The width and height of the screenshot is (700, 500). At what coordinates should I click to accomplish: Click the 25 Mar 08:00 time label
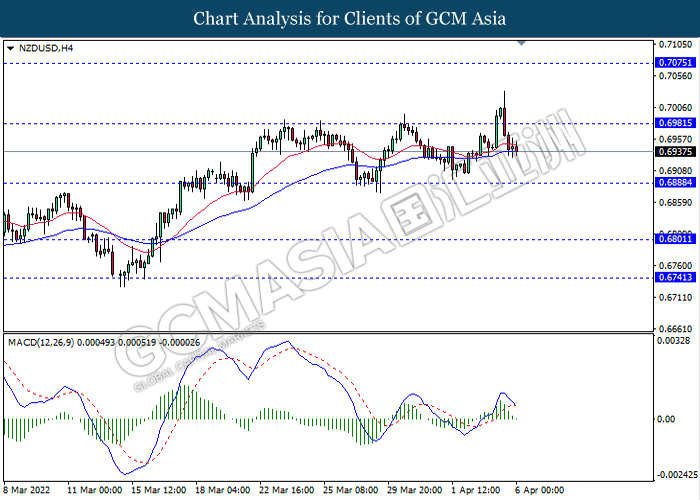[x=351, y=490]
